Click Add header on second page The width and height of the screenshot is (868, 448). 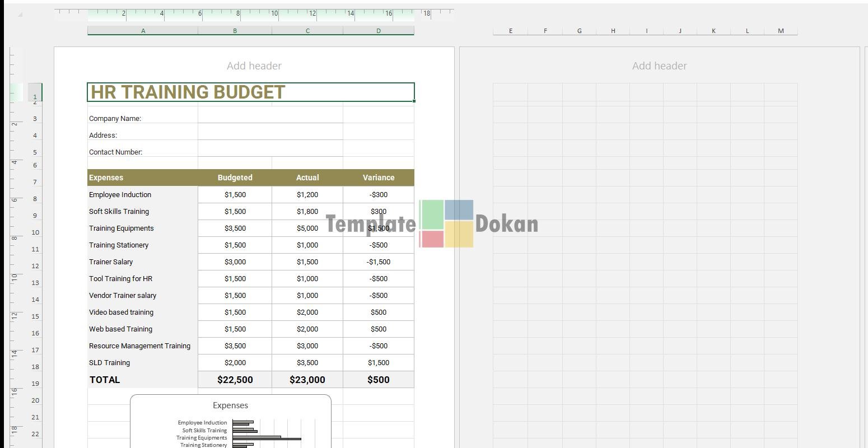[659, 66]
